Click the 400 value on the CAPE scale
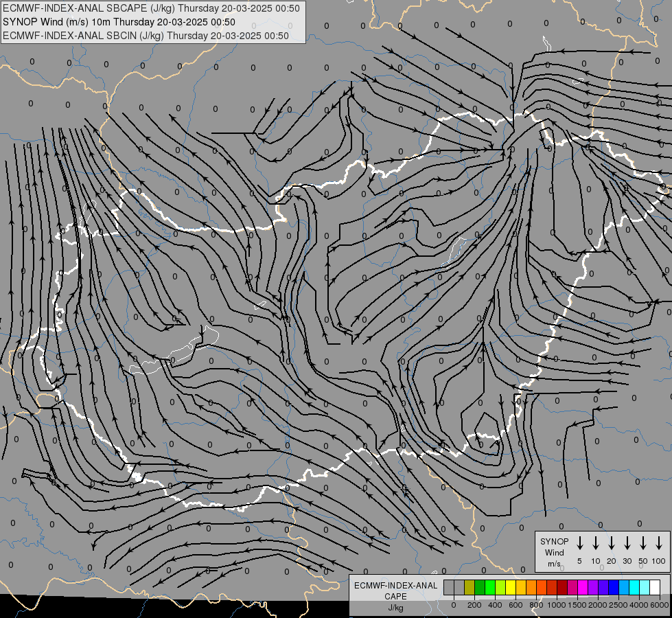672x618 pixels. [x=495, y=605]
